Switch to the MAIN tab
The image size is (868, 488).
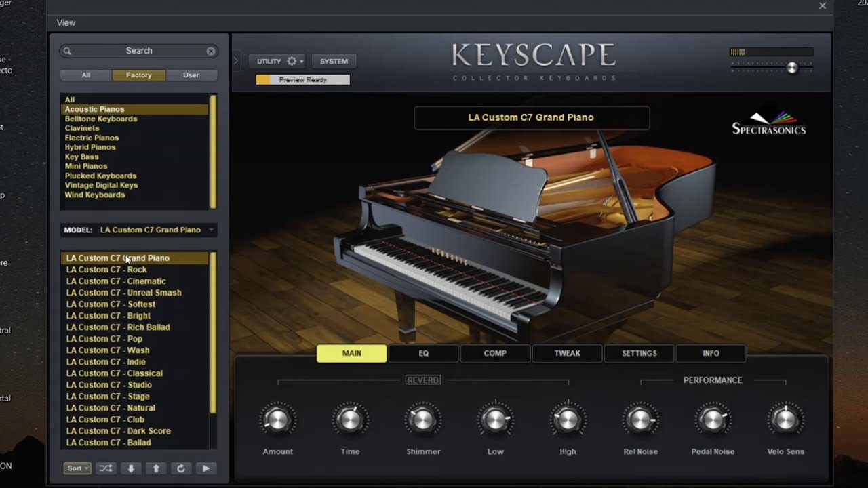pos(352,353)
